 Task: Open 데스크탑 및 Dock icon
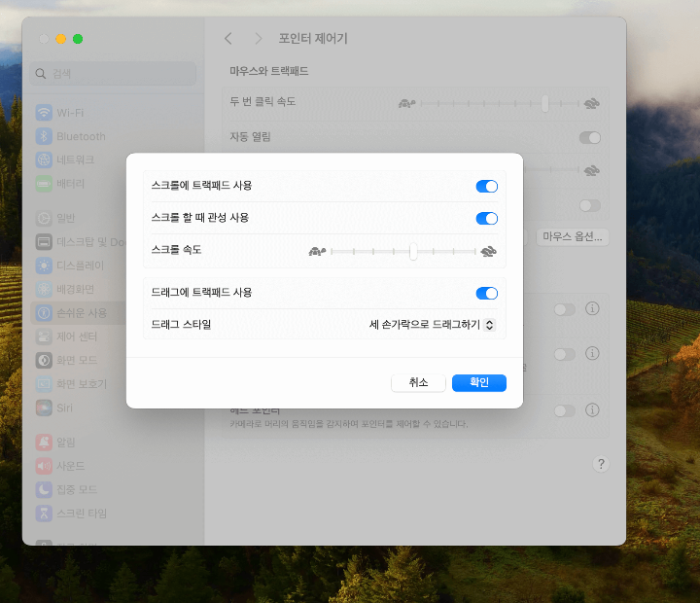[44, 242]
